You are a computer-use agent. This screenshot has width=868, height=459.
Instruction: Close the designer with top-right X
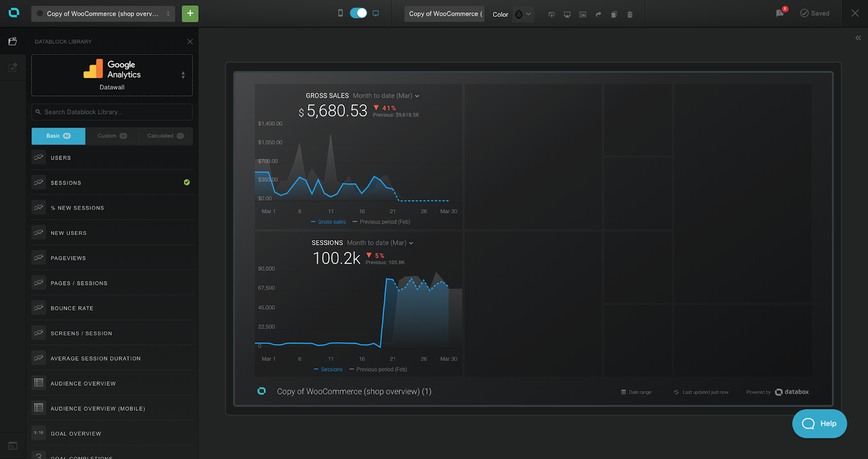point(855,13)
